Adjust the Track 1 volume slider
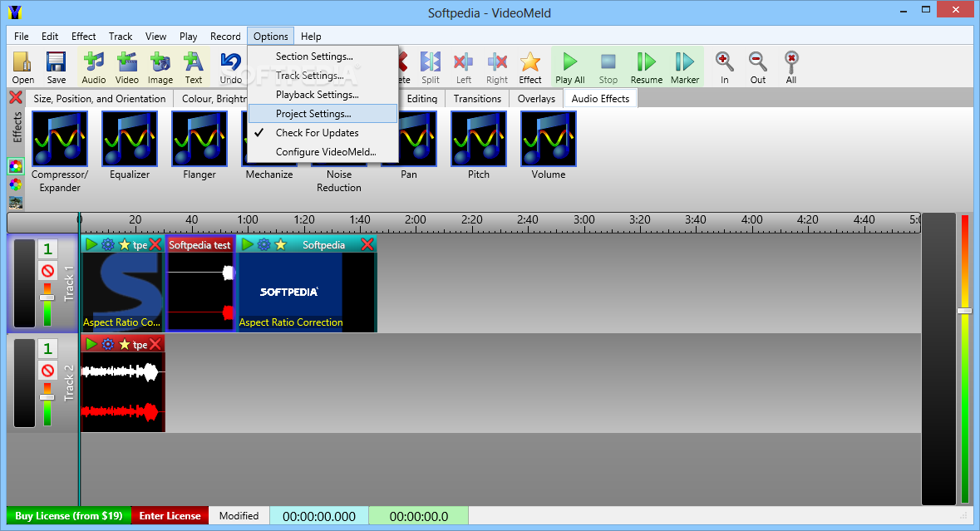The image size is (980, 531). pyautogui.click(x=47, y=297)
